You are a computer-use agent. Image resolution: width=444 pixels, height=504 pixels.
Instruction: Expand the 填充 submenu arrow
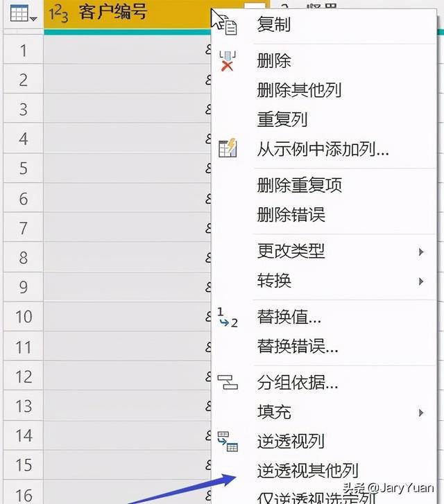pyautogui.click(x=421, y=412)
